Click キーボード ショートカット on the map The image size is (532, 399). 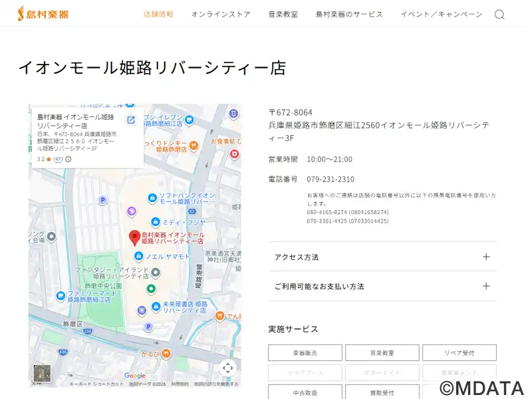pos(96,384)
